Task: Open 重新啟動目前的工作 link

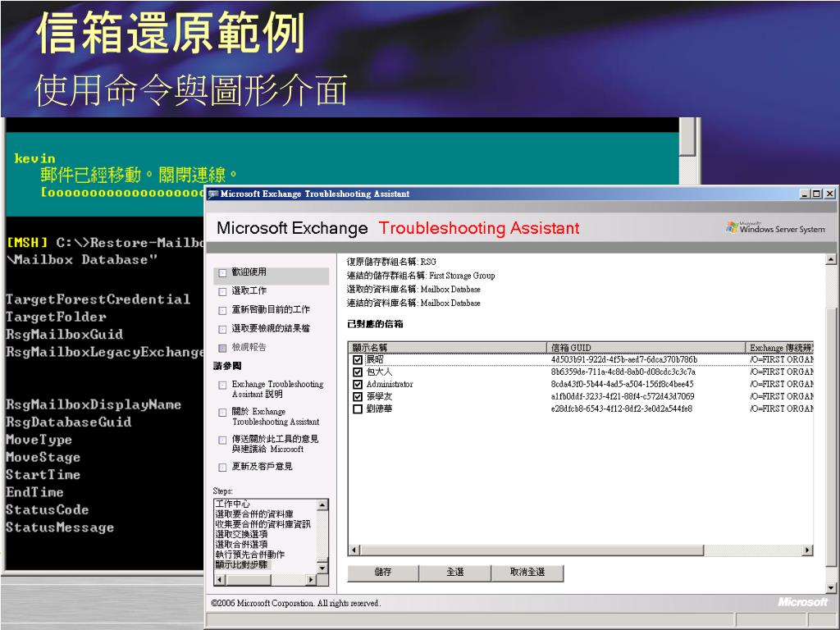Action: [271, 309]
